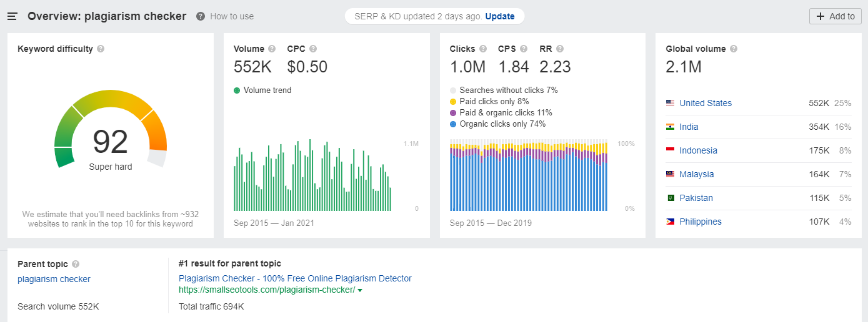Viewport: 868px width, 322px height.
Task: Click the Volume trend green legend dot
Action: 237,90
